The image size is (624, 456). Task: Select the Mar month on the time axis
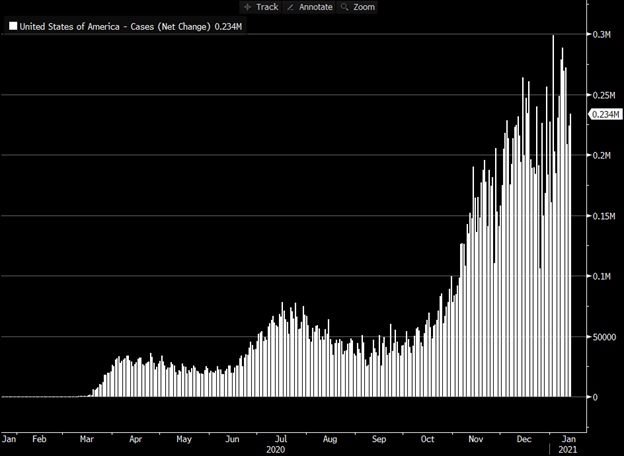87,438
